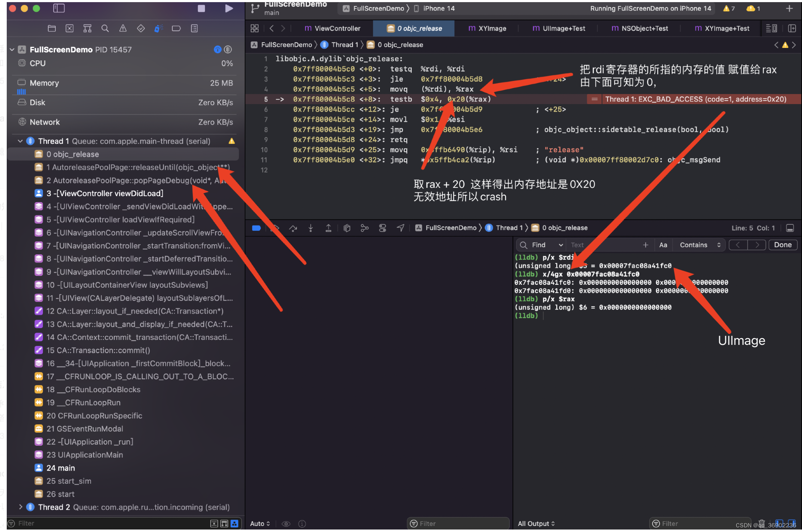
Task: Switch to the ViewController tab
Action: coord(332,28)
